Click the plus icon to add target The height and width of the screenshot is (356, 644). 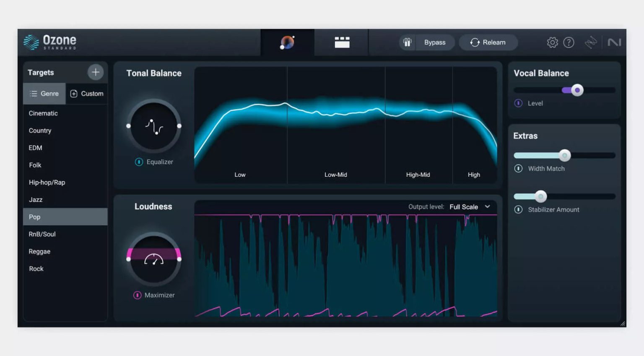click(96, 72)
